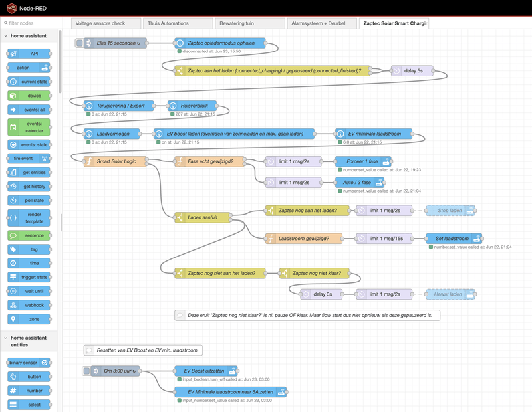Trigger the 'Elke 15 seconden' inject button
Image resolution: width=532 pixels, height=412 pixels.
(x=79, y=43)
